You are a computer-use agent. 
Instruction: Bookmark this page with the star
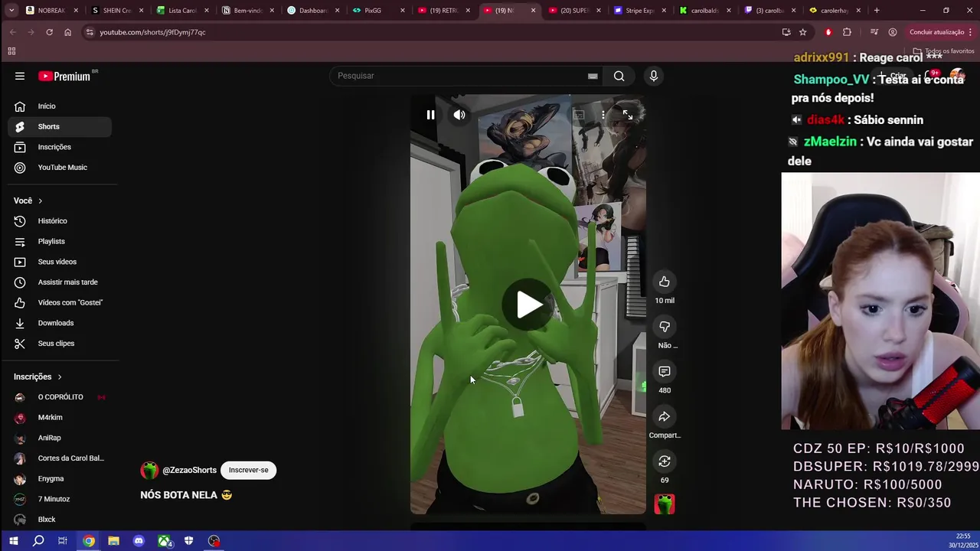pyautogui.click(x=802, y=32)
